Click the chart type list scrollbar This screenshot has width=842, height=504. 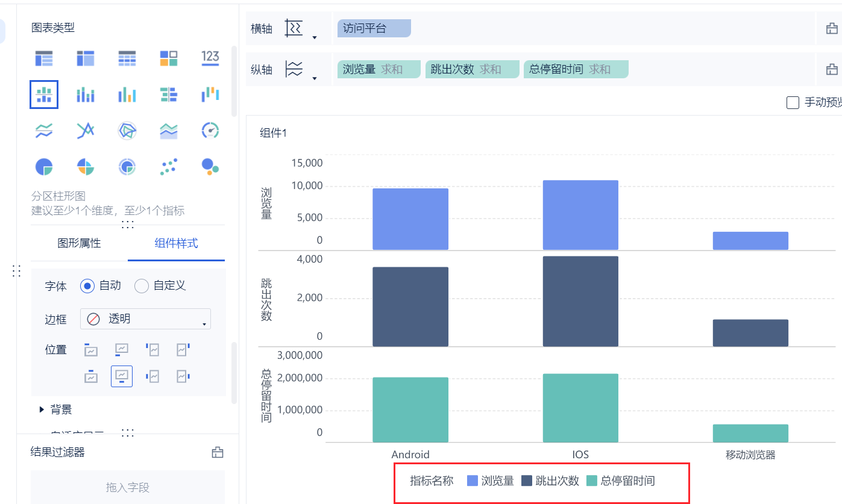[x=234, y=81]
